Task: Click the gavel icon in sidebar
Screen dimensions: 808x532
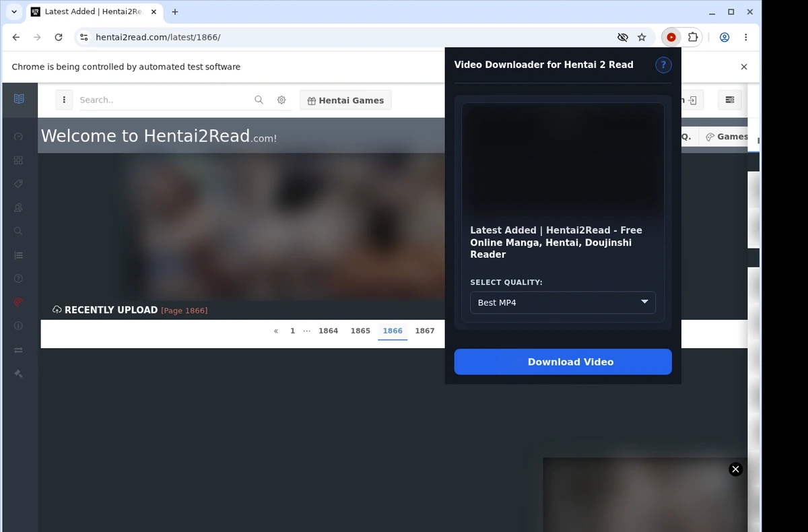Action: click(18, 374)
